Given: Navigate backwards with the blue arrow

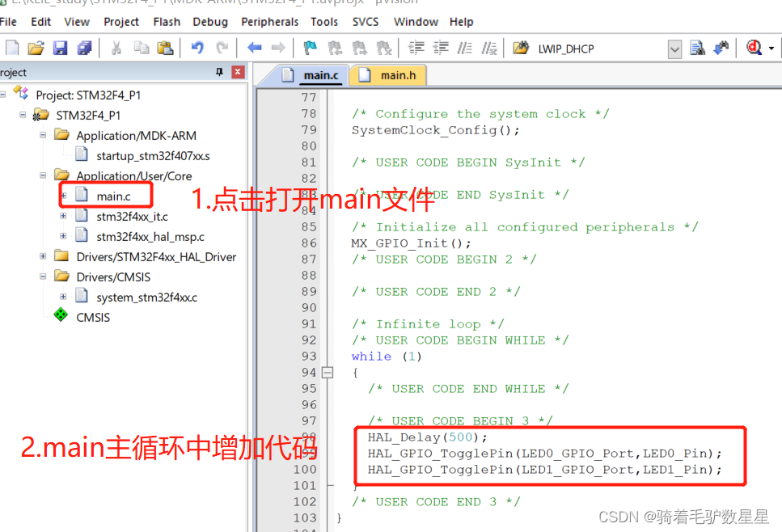Looking at the screenshot, I should pos(255,48).
